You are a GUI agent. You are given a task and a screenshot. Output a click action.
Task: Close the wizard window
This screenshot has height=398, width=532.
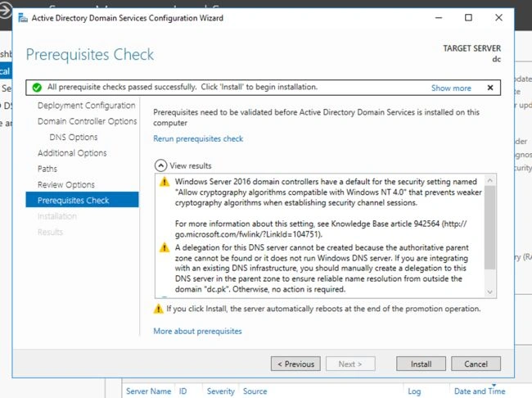coord(498,17)
